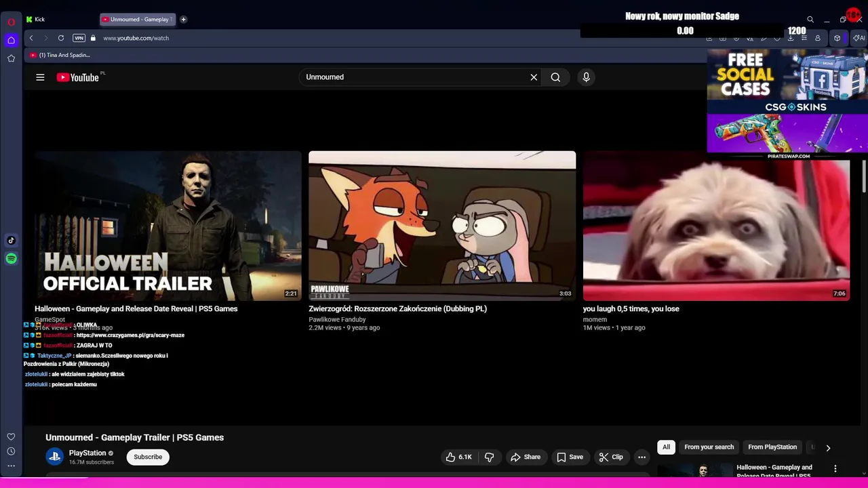
Task: Open the PlayStation channel name link
Action: click(87, 453)
